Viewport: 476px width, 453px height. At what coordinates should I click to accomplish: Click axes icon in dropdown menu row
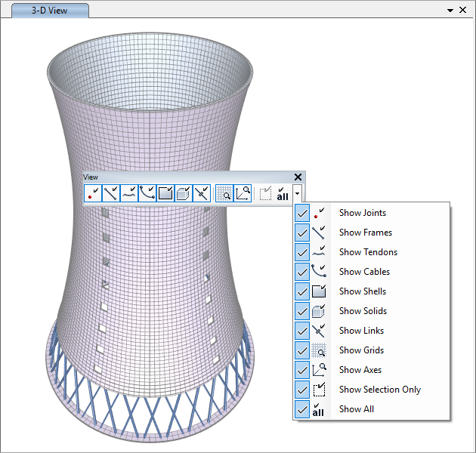tap(319, 370)
